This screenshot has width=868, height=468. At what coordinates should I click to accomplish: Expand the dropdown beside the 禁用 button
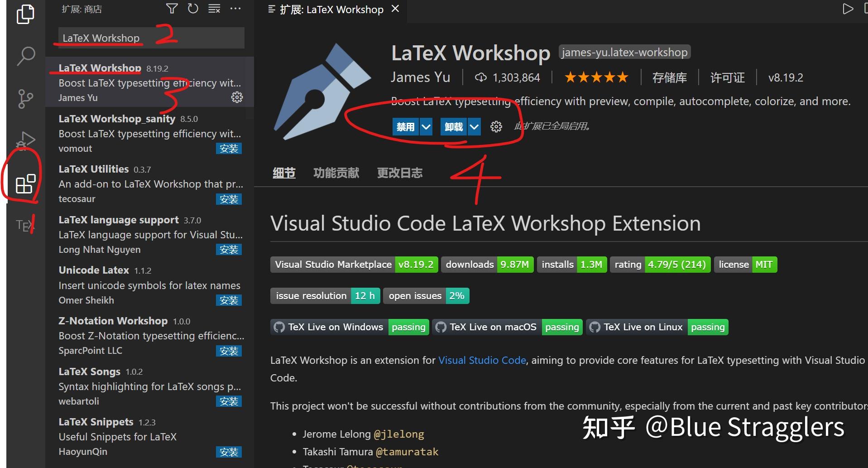click(x=426, y=126)
